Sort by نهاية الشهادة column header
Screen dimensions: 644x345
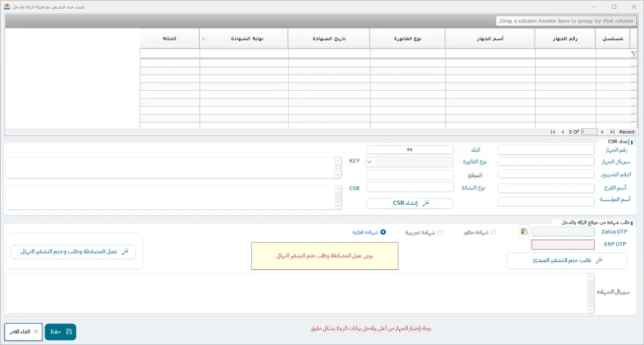[244, 39]
